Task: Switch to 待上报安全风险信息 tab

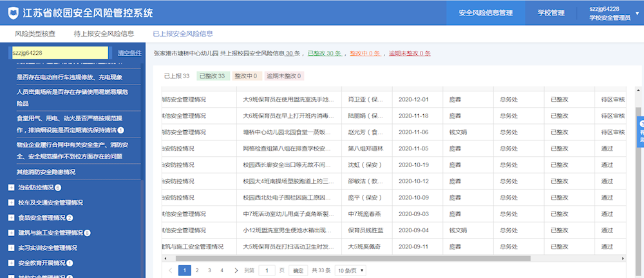Action: tap(104, 34)
